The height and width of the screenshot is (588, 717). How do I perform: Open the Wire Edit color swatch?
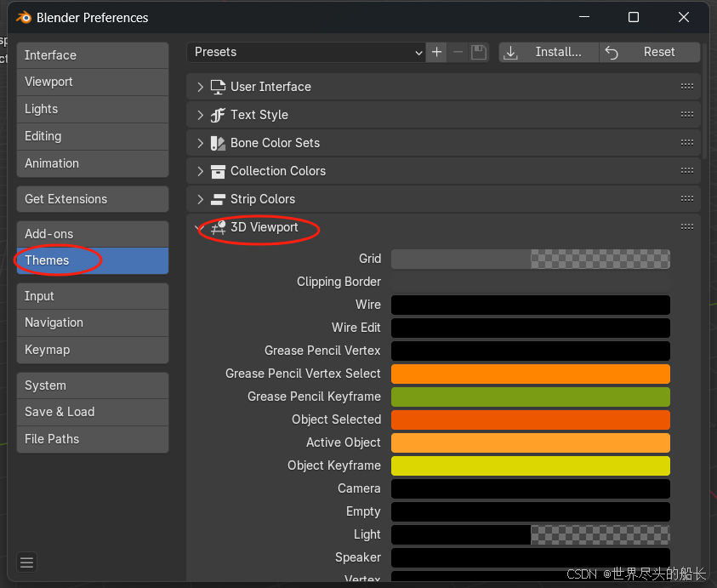coord(531,328)
